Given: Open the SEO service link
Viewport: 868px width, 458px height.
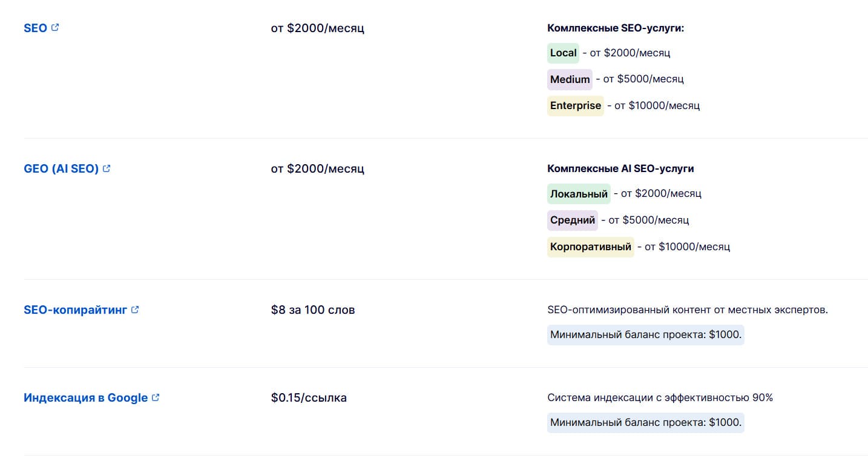Looking at the screenshot, I should [x=35, y=28].
